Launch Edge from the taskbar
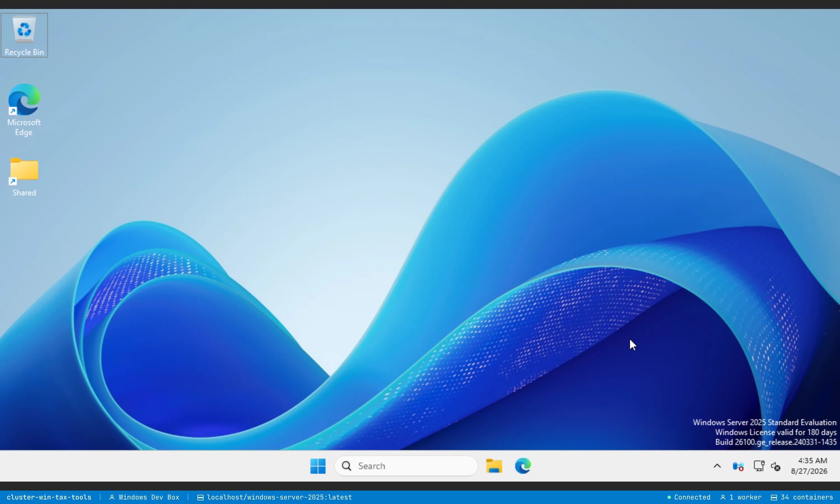 (523, 466)
